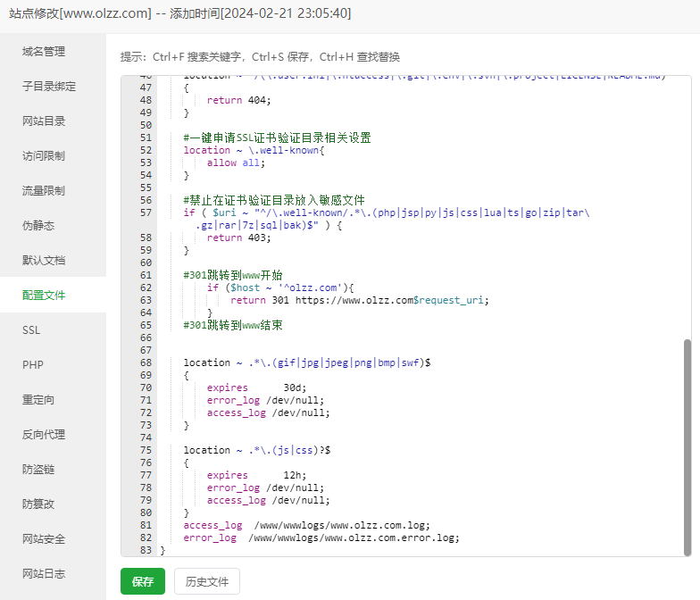Open 反向代理 settings
Viewport: 700px width, 600px height.
(44, 434)
